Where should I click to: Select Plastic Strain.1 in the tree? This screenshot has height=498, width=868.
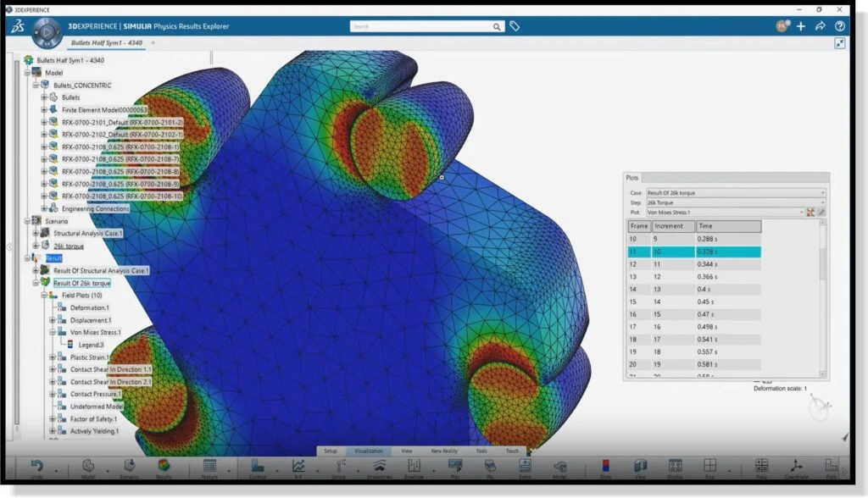tap(90, 357)
